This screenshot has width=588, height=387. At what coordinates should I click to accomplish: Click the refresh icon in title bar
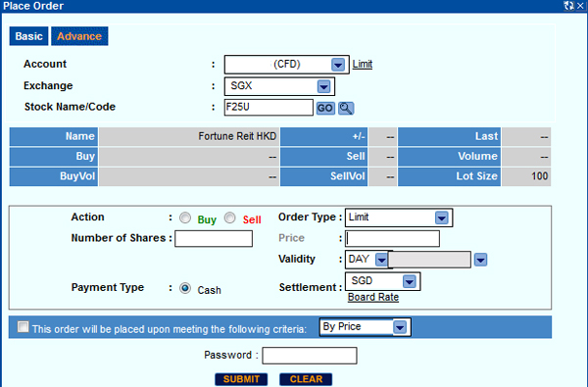coord(568,6)
